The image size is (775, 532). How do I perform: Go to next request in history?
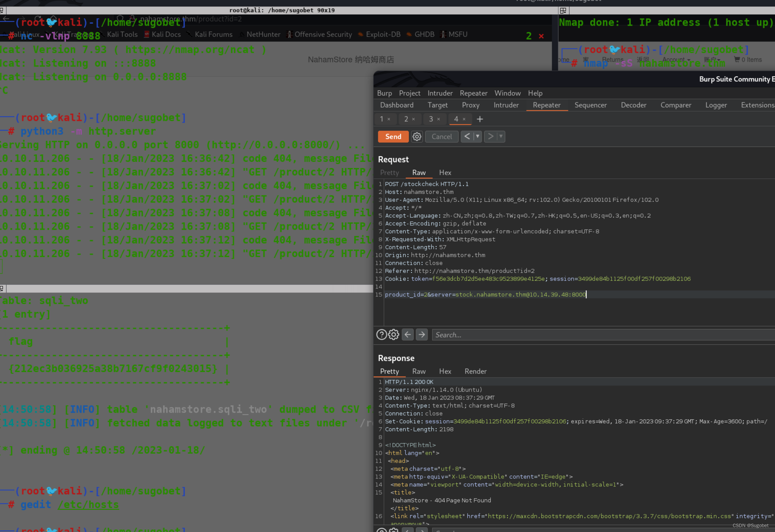click(490, 136)
